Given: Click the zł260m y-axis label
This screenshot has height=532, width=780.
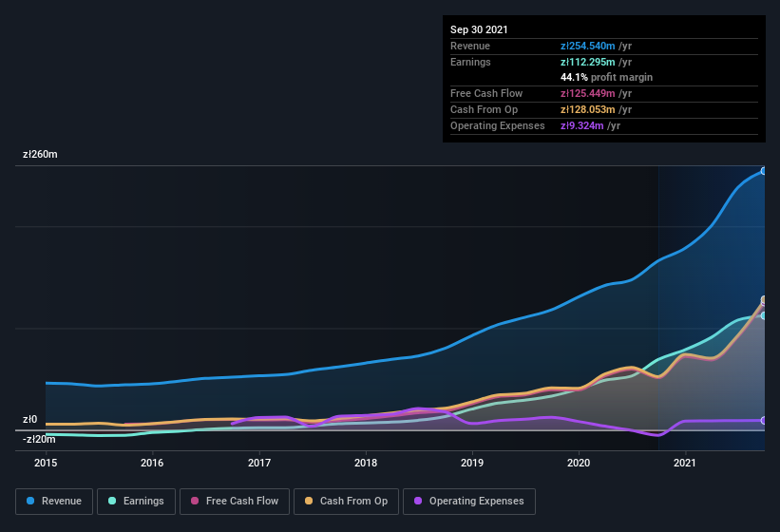Looking at the screenshot, I should click(40, 155).
